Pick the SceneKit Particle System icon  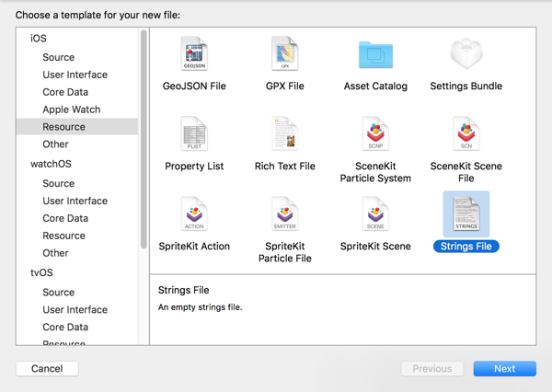click(x=375, y=135)
